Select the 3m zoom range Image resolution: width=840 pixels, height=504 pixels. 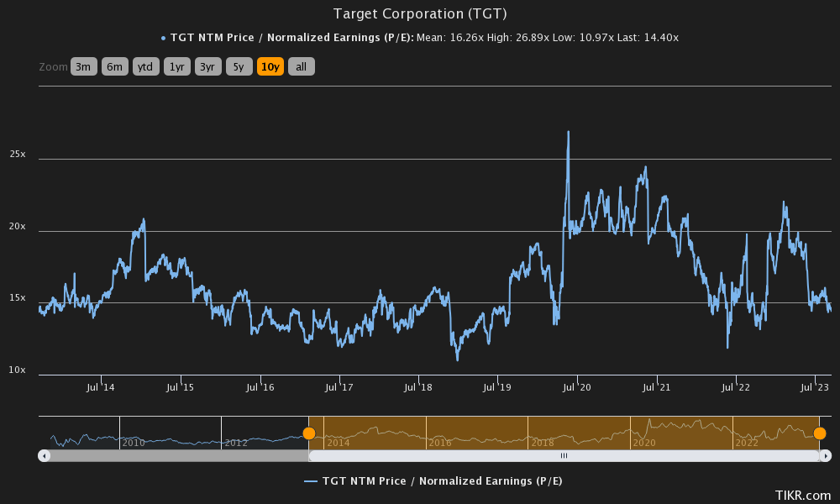pos(83,66)
